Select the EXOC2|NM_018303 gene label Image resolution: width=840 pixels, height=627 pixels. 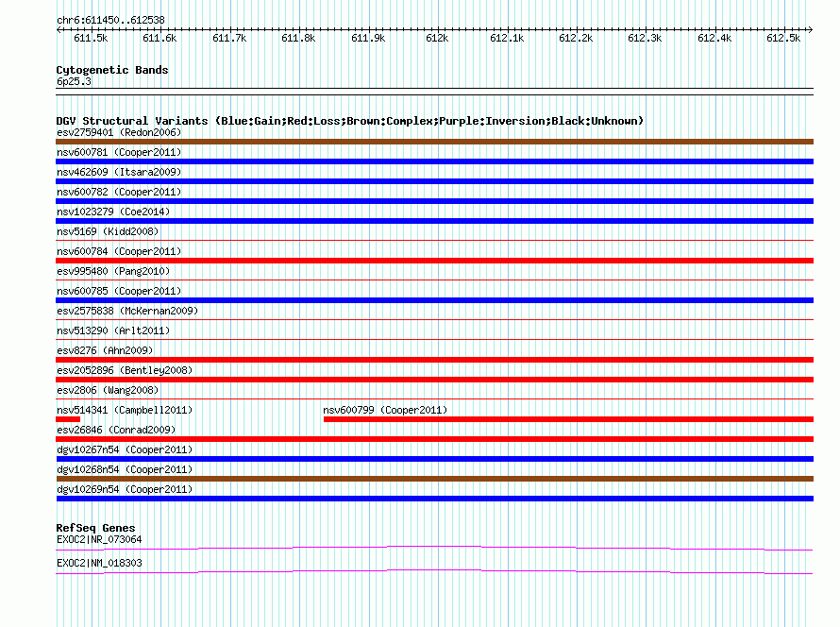[x=99, y=563]
